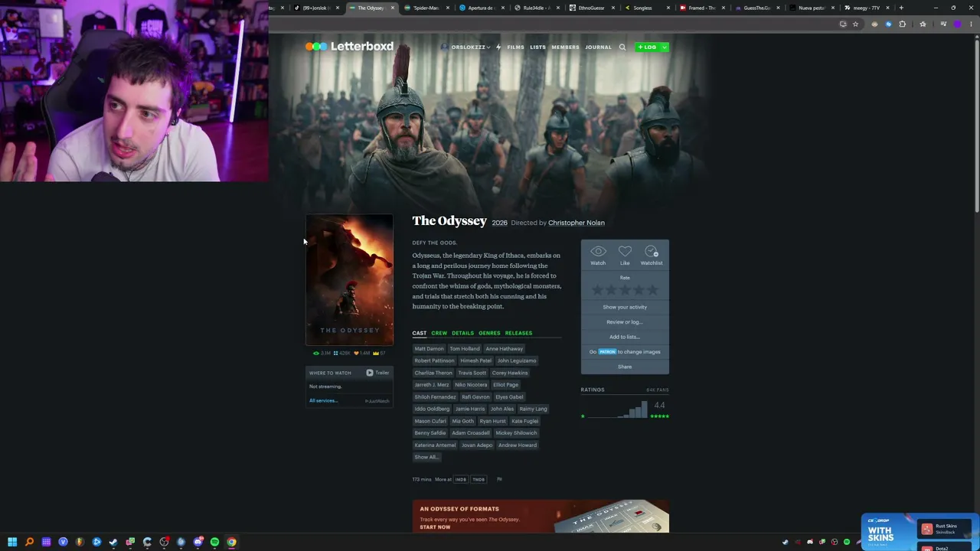Open the TMDB link
The width and height of the screenshot is (980, 551).
coord(479,480)
